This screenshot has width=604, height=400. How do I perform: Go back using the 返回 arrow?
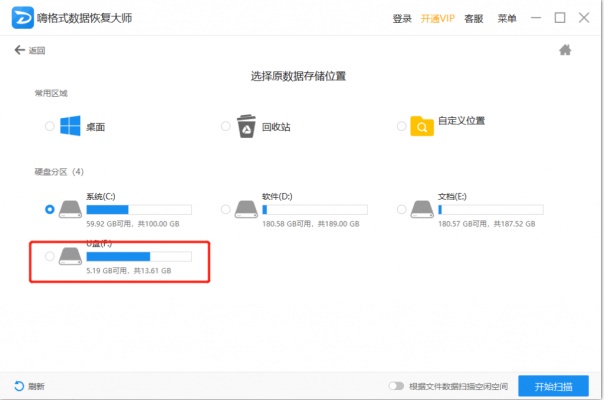click(30, 50)
